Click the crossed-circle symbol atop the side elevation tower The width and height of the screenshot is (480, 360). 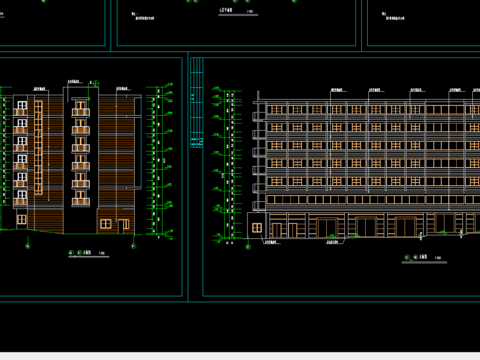pos(96,83)
